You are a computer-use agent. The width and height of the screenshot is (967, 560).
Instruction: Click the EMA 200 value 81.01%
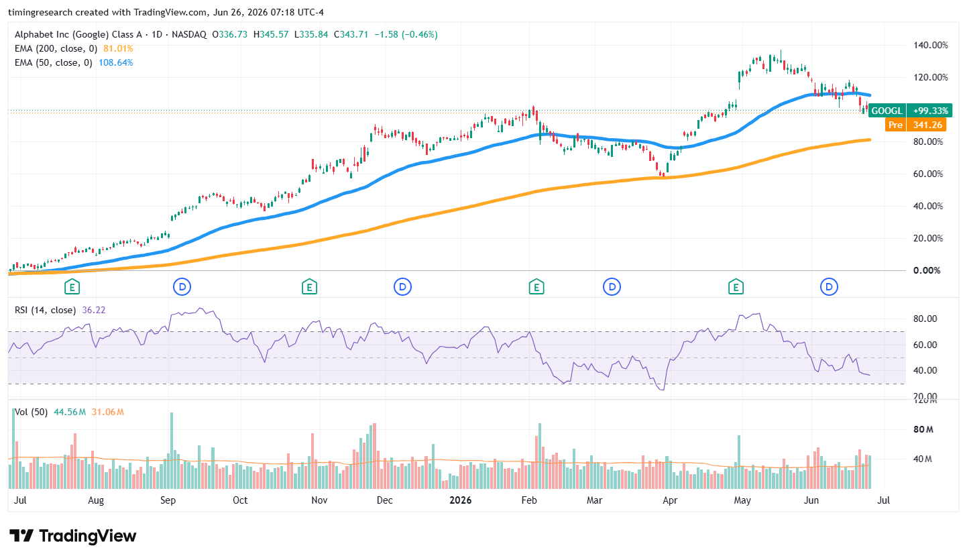[117, 48]
